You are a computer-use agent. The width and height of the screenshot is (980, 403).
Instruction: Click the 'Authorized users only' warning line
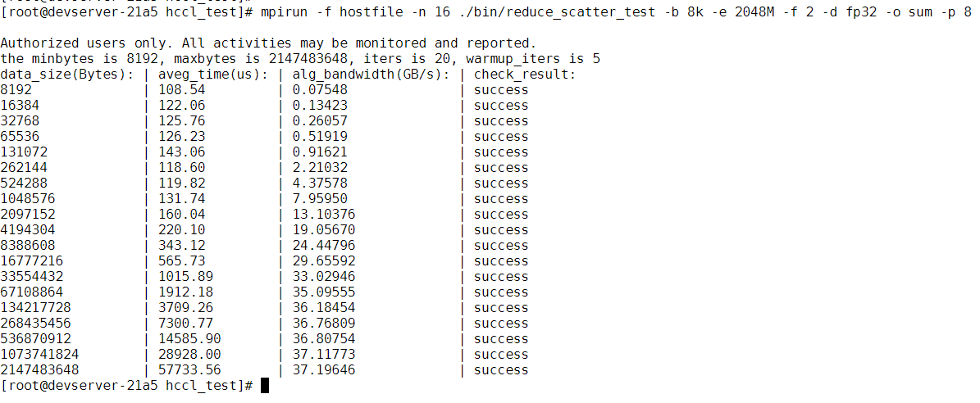tap(268, 43)
